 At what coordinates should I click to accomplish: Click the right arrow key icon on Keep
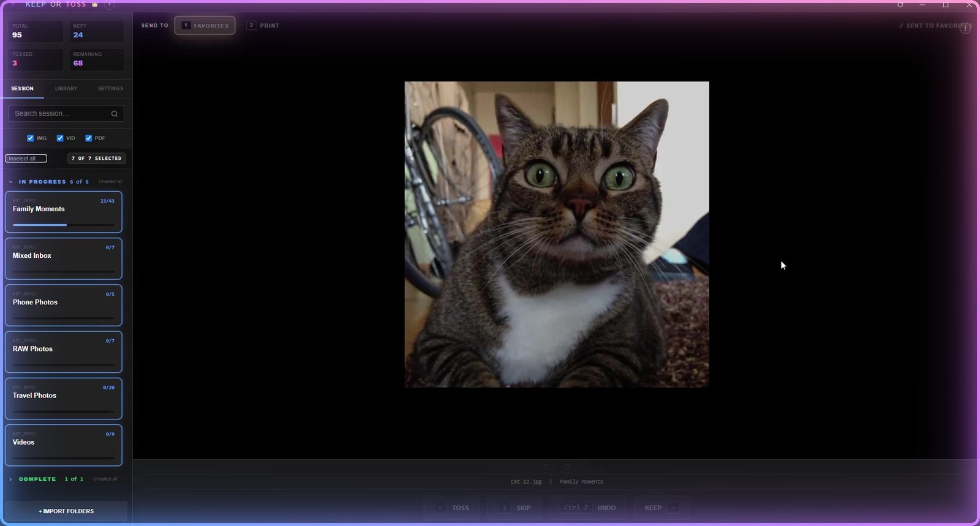(673, 508)
